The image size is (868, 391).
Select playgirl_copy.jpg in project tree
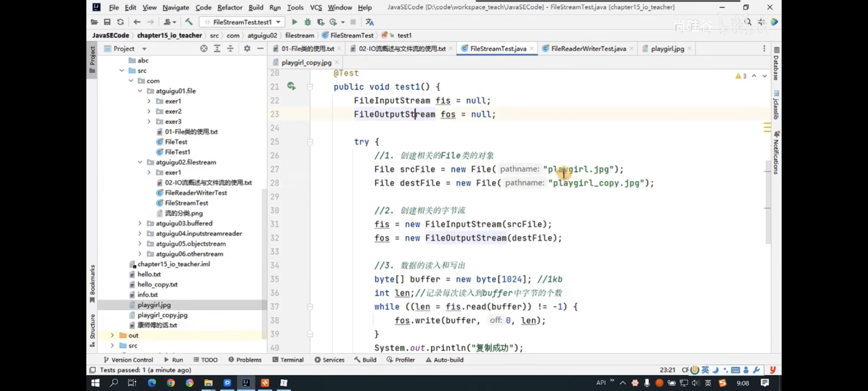tap(162, 315)
